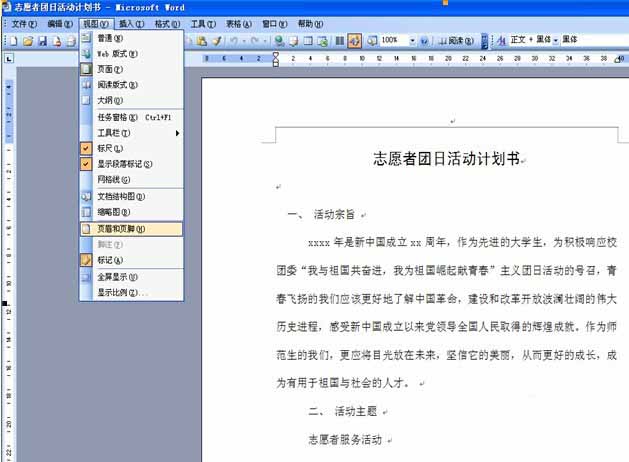Open the File (文件) menu
The image size is (629, 462).
pos(24,24)
